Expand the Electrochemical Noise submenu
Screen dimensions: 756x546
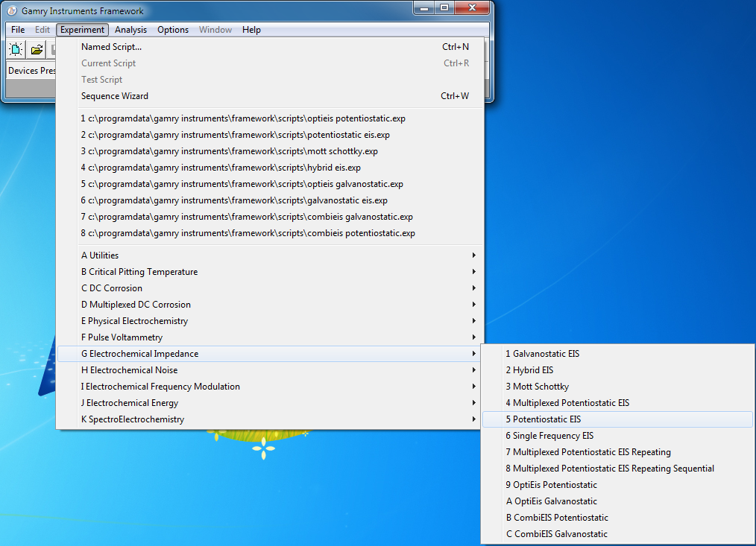268,369
